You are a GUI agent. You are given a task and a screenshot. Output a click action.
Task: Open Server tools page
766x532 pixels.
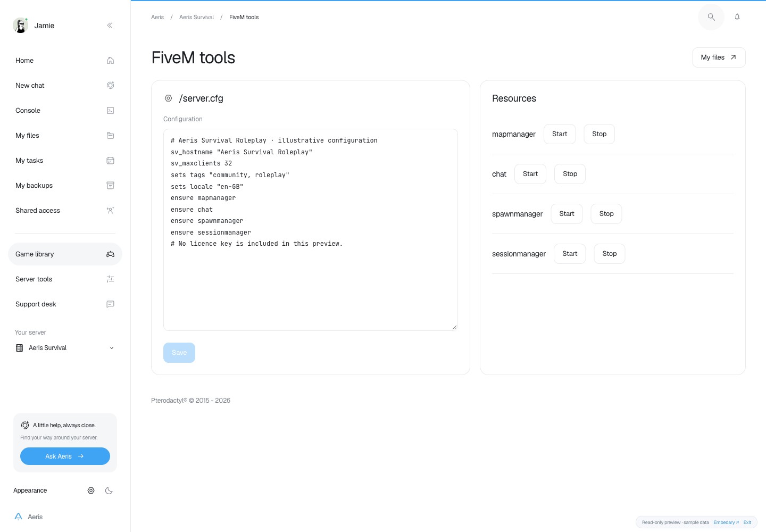[x=65, y=279]
